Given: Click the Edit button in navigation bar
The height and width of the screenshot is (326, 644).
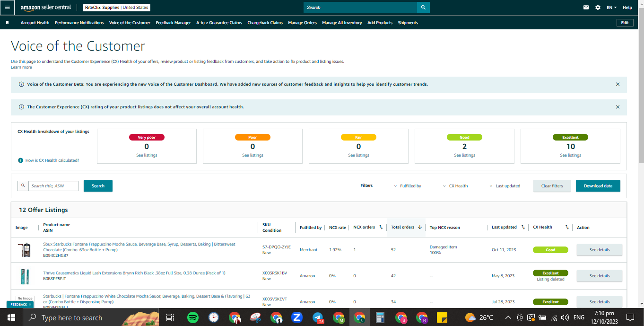Looking at the screenshot, I should (625, 23).
